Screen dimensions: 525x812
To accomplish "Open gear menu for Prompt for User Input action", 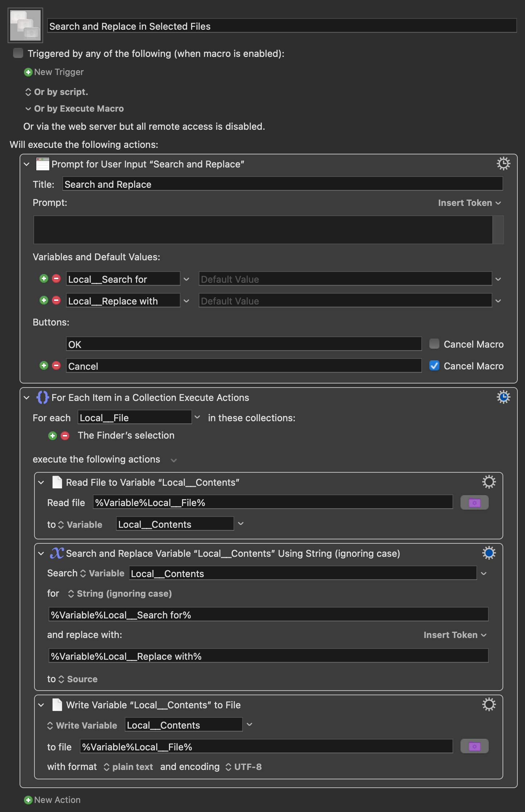I will [x=503, y=164].
